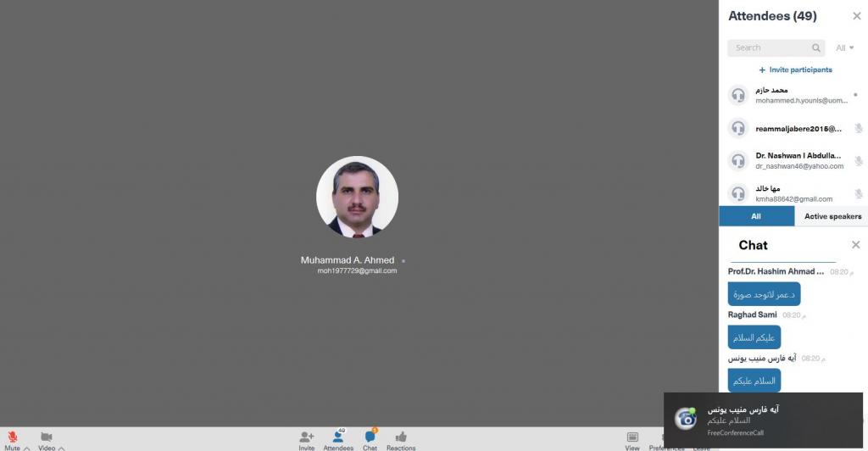The width and height of the screenshot is (868, 451).
Task: Open the Attendees list icon
Action: coord(338,437)
